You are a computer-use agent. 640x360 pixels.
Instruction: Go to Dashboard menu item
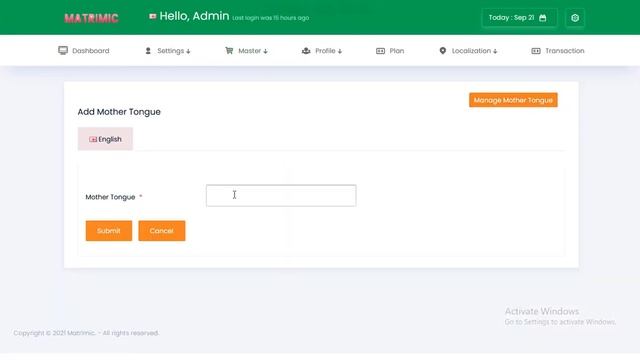pyautogui.click(x=84, y=51)
